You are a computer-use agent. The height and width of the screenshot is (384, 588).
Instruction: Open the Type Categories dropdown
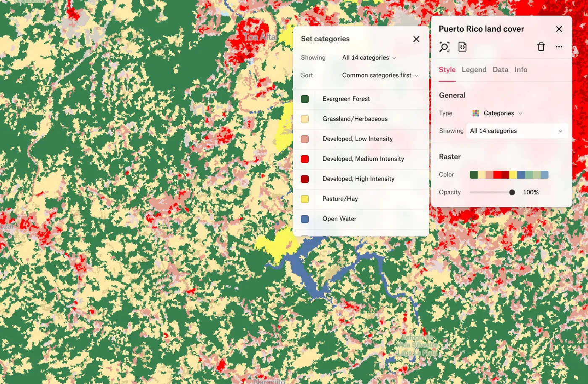[x=498, y=113]
